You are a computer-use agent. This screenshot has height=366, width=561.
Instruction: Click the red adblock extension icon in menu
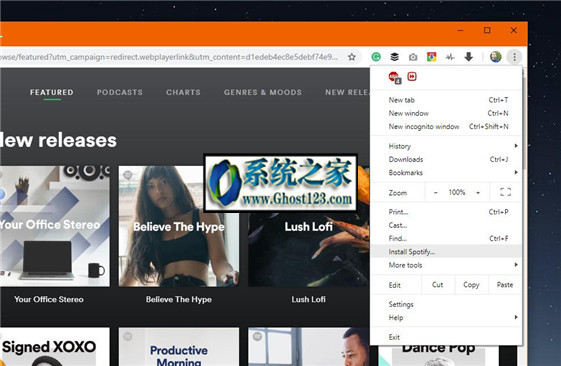pos(395,77)
